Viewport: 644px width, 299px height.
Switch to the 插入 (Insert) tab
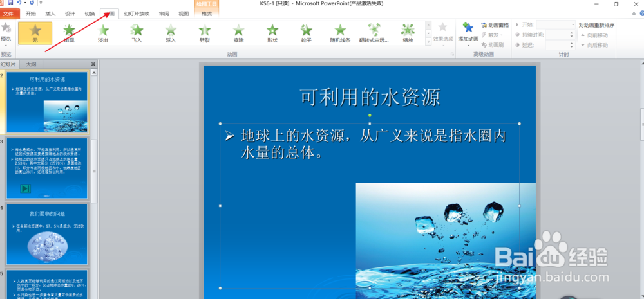tap(50, 14)
